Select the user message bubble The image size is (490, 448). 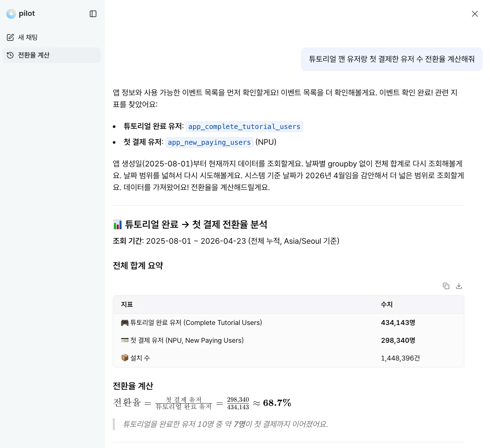point(391,59)
